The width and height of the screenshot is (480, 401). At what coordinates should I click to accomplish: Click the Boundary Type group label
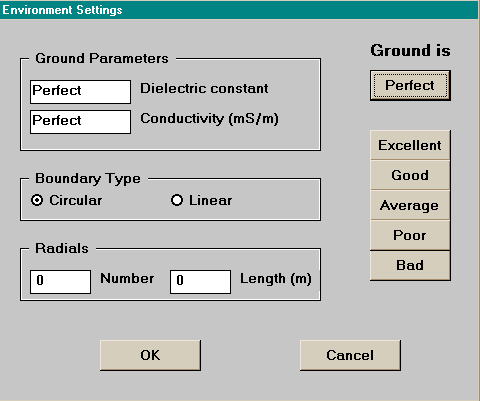[x=88, y=179]
